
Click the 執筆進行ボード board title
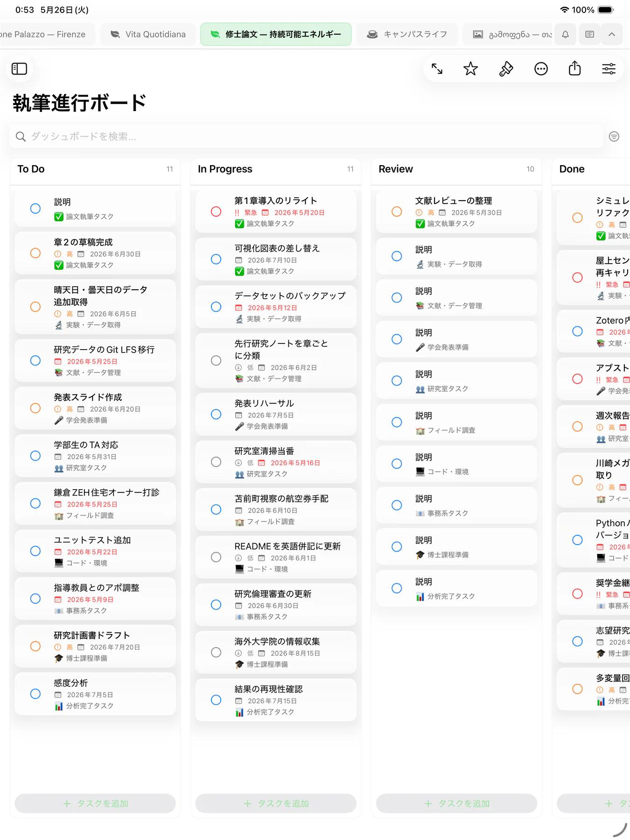point(80,103)
